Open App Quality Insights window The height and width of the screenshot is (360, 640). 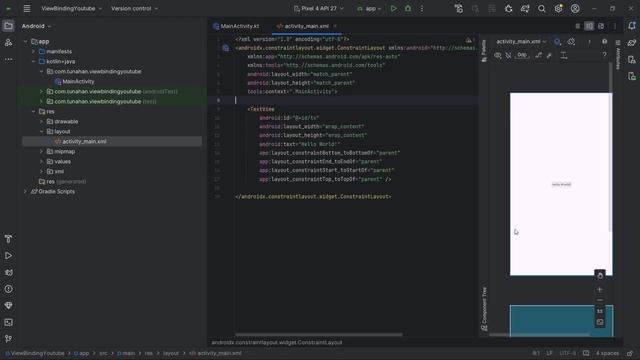point(8,305)
